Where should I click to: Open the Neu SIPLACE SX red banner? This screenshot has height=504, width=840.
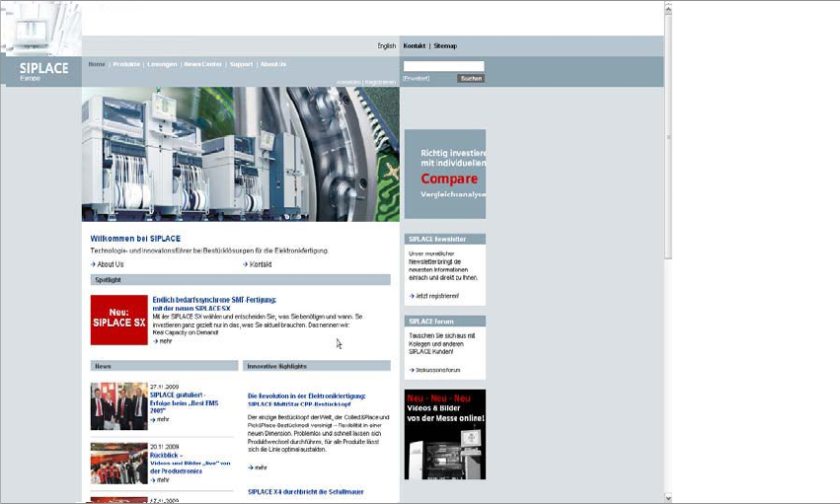[118, 320]
